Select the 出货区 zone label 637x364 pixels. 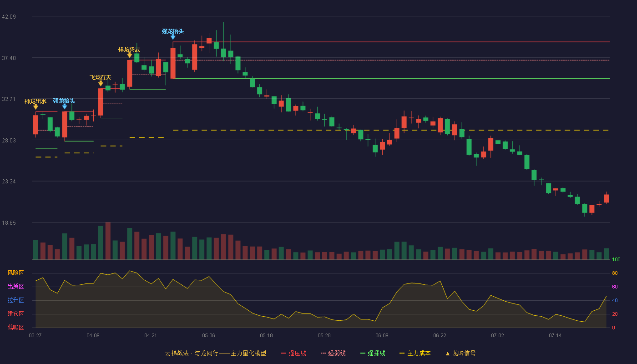[x=15, y=287]
